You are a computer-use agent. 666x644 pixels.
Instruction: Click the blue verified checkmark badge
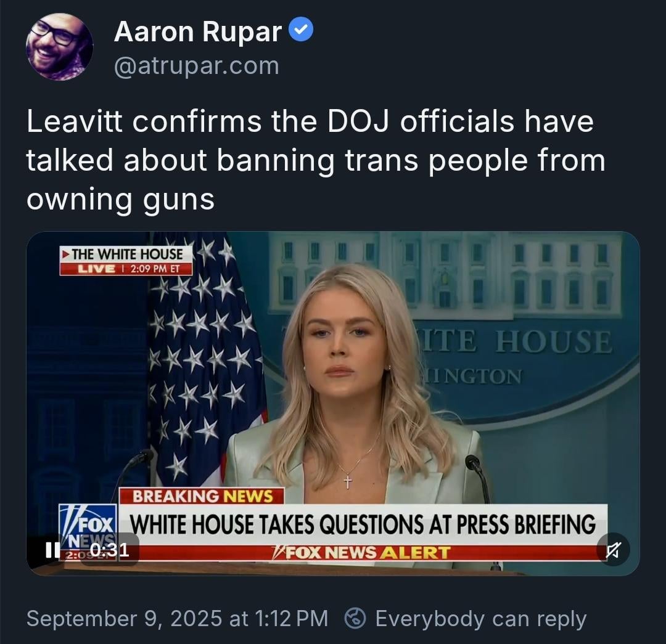tap(301, 30)
